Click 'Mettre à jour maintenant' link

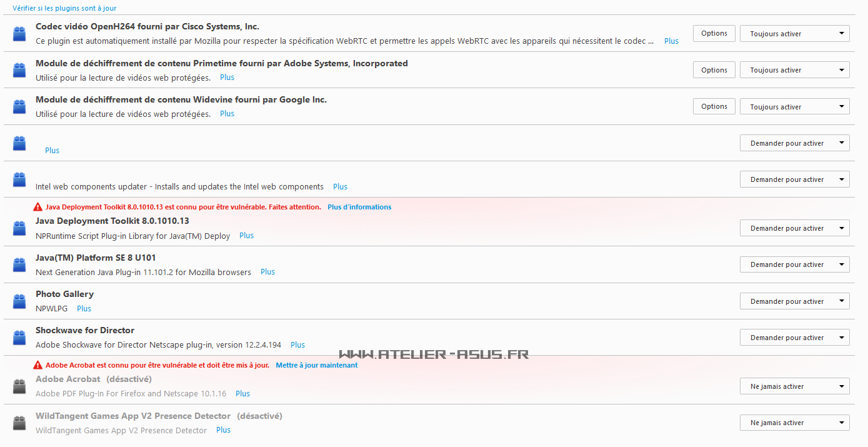[317, 365]
